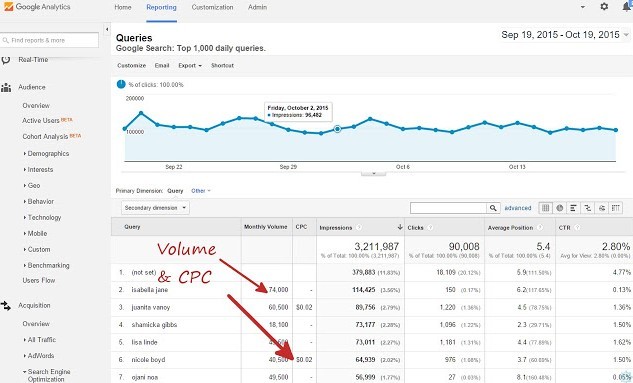
Task: Click the Shortcut button
Action: [x=222, y=65]
